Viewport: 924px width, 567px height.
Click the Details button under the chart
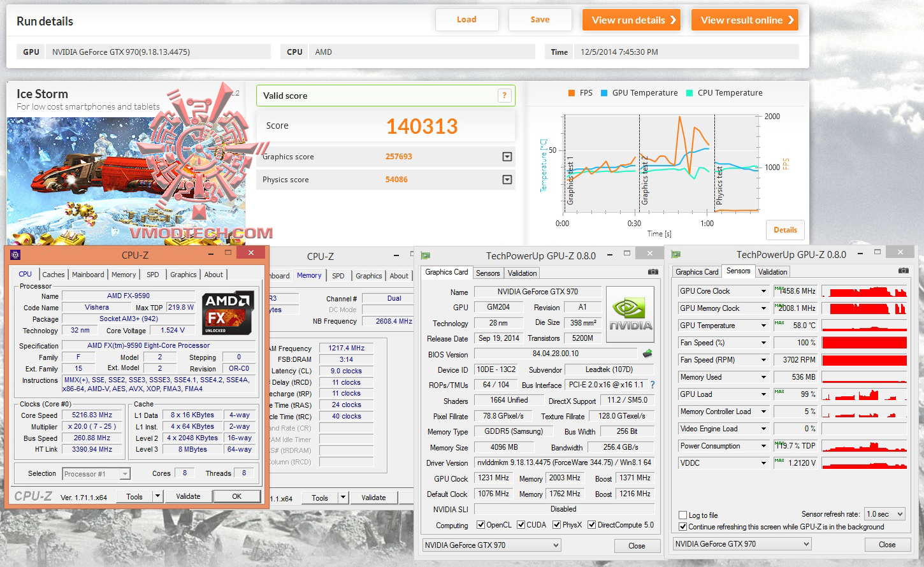pyautogui.click(x=785, y=230)
